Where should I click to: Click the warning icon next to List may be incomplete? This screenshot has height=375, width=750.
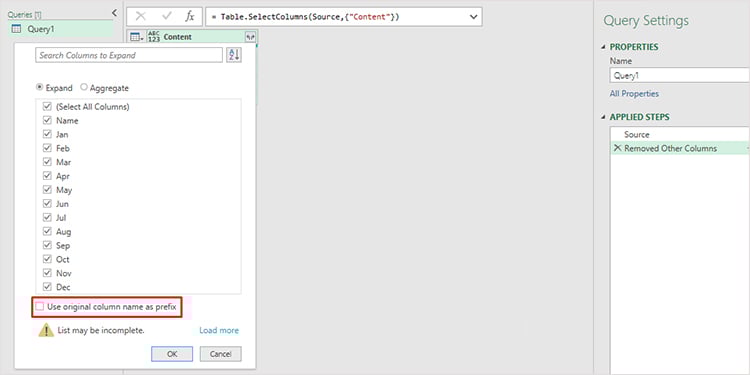[x=46, y=330]
